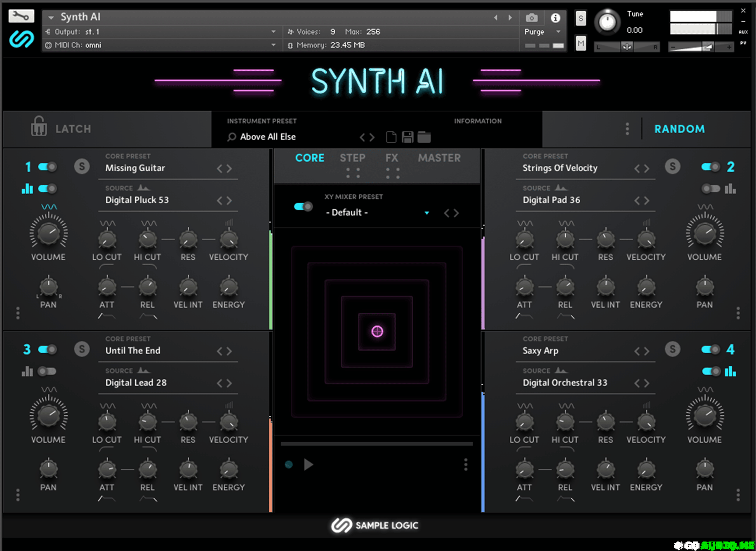Open the instrument info icon
Image resolution: width=756 pixels, height=551 pixels.
(x=555, y=18)
